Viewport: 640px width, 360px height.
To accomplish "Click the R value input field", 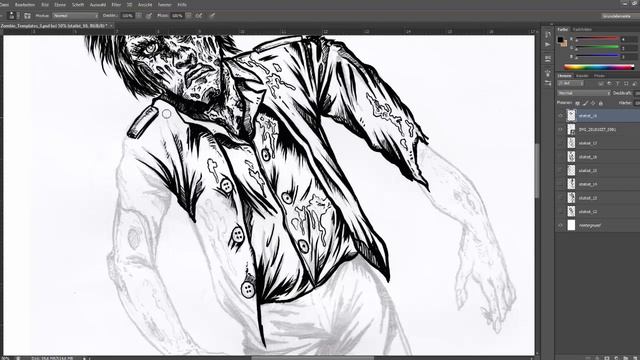I will 630,39.
